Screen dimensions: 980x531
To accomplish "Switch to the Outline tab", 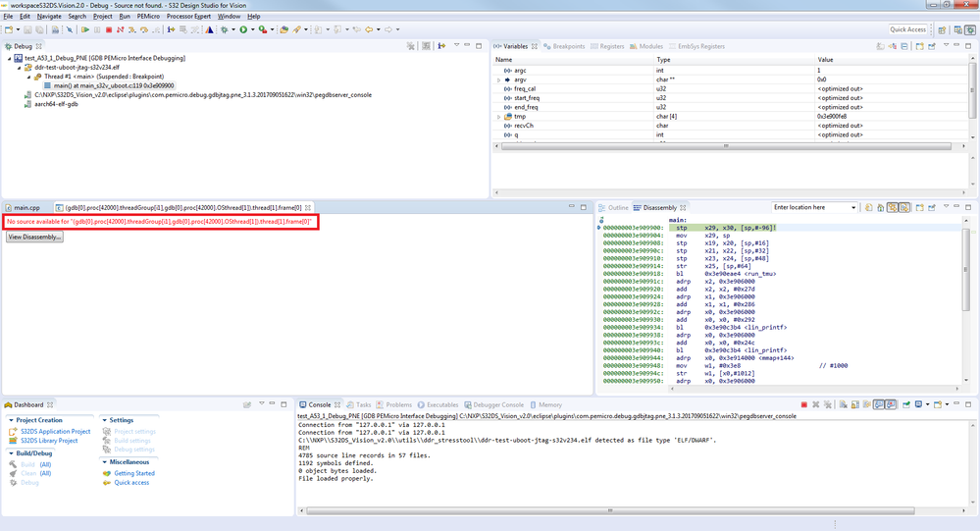I will (614, 208).
